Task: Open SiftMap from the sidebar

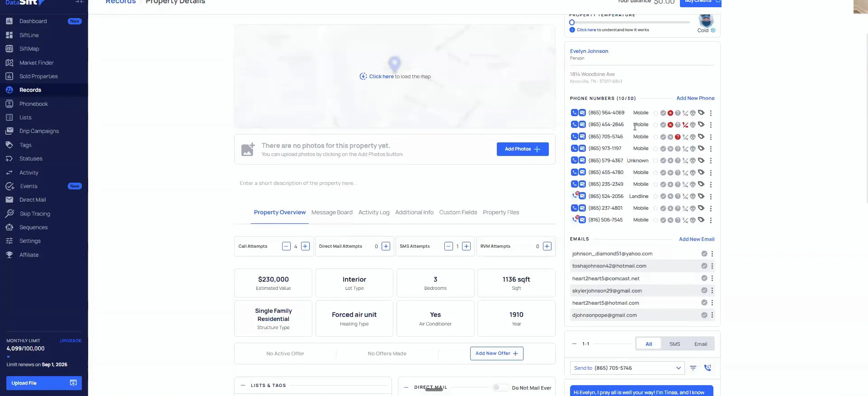Action: pyautogui.click(x=29, y=49)
